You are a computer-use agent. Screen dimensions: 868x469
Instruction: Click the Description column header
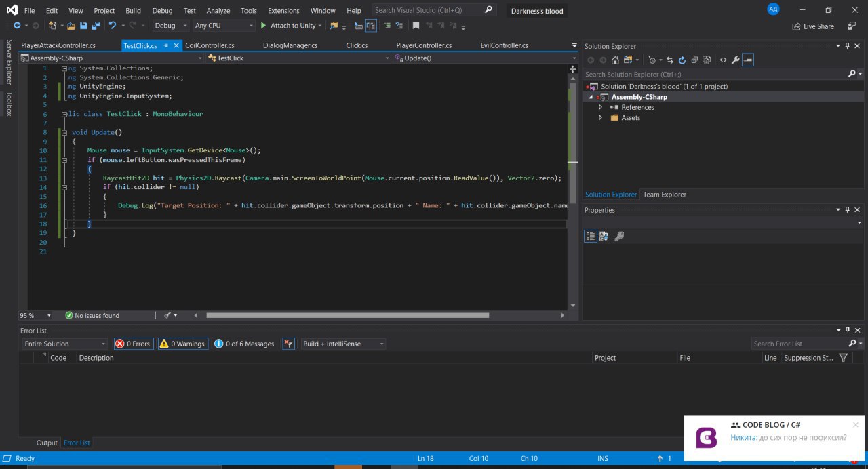[x=96, y=358]
